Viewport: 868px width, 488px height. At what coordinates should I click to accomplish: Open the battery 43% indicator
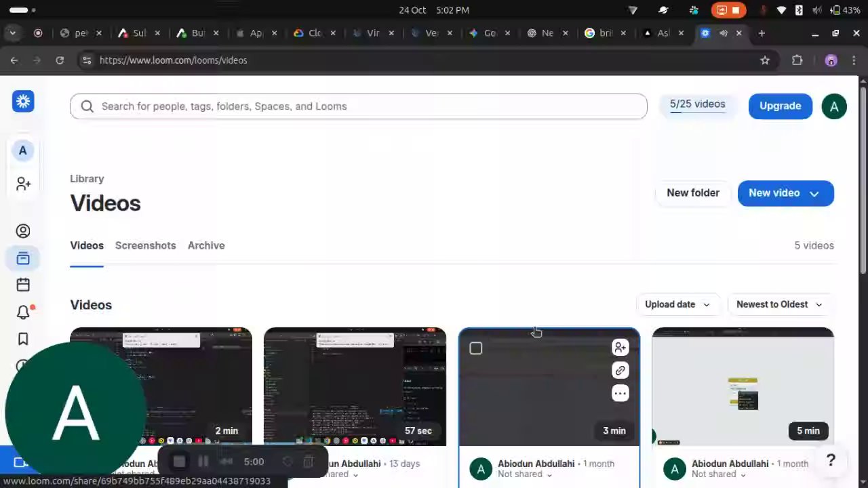click(846, 10)
